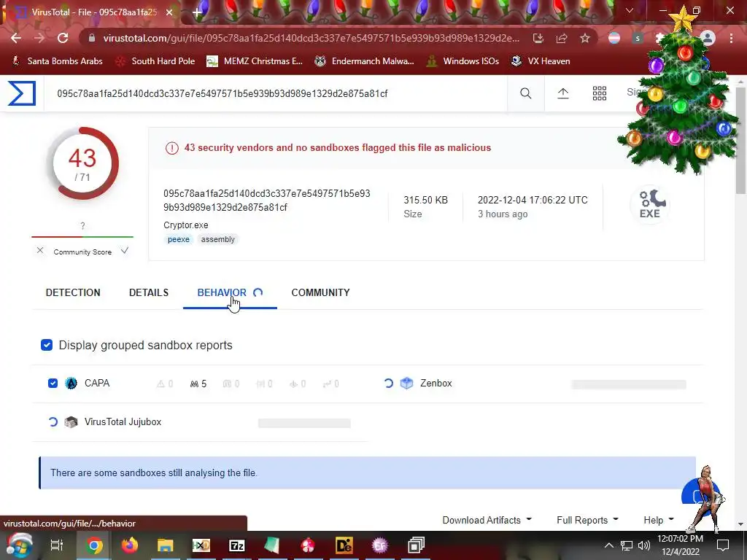Click the VirusTotal Jujubox icon
The width and height of the screenshot is (747, 560).
tap(71, 422)
